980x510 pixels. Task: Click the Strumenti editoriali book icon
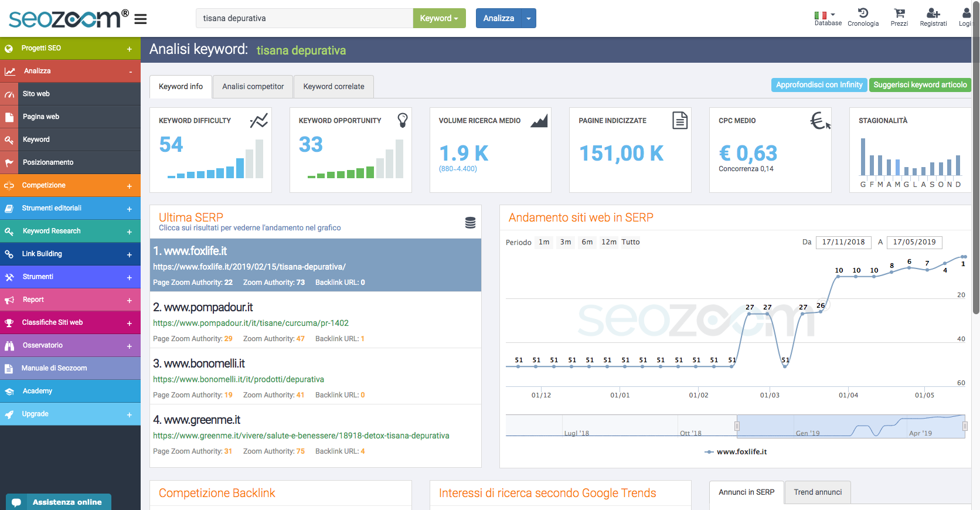click(9, 209)
